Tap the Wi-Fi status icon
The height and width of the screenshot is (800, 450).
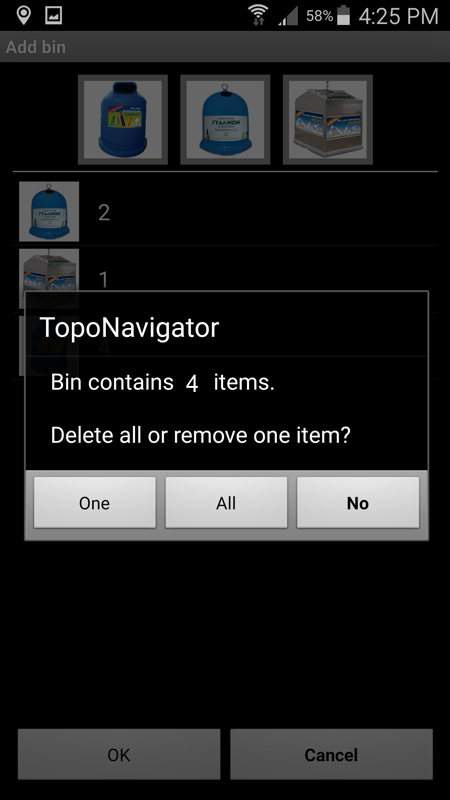(259, 15)
